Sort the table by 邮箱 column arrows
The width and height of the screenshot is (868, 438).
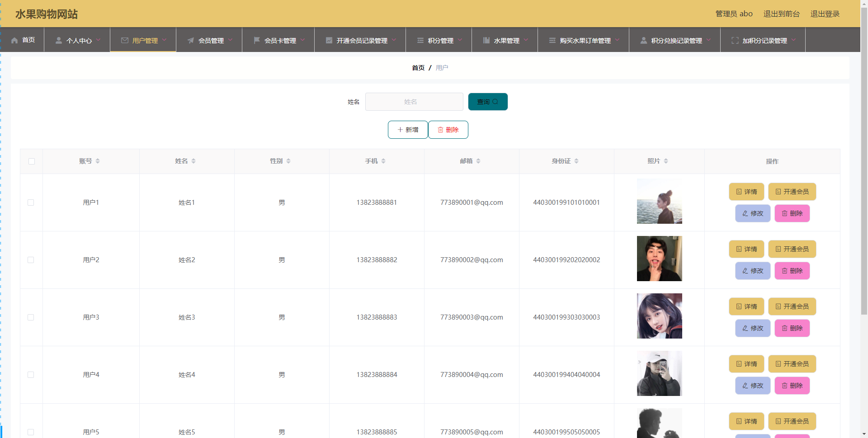pyautogui.click(x=478, y=161)
